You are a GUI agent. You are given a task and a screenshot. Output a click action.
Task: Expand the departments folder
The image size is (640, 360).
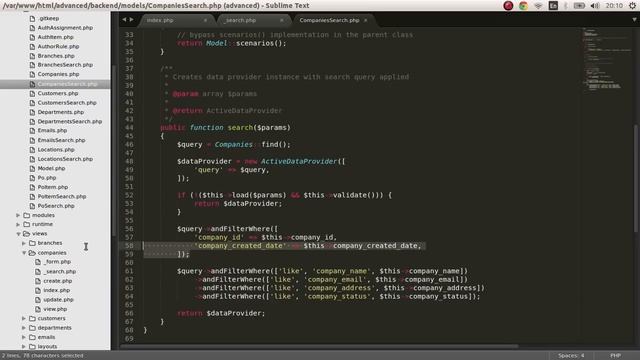[24, 328]
